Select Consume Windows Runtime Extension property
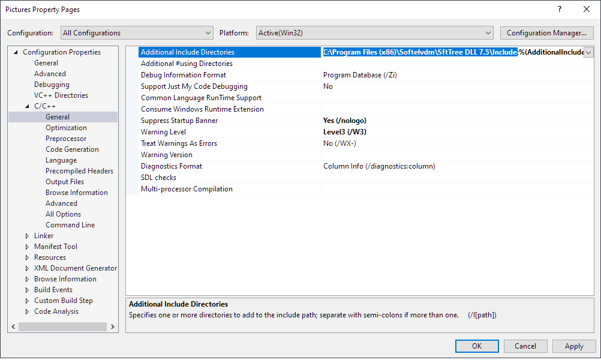Screen dimensions: 601x360 click(x=202, y=109)
